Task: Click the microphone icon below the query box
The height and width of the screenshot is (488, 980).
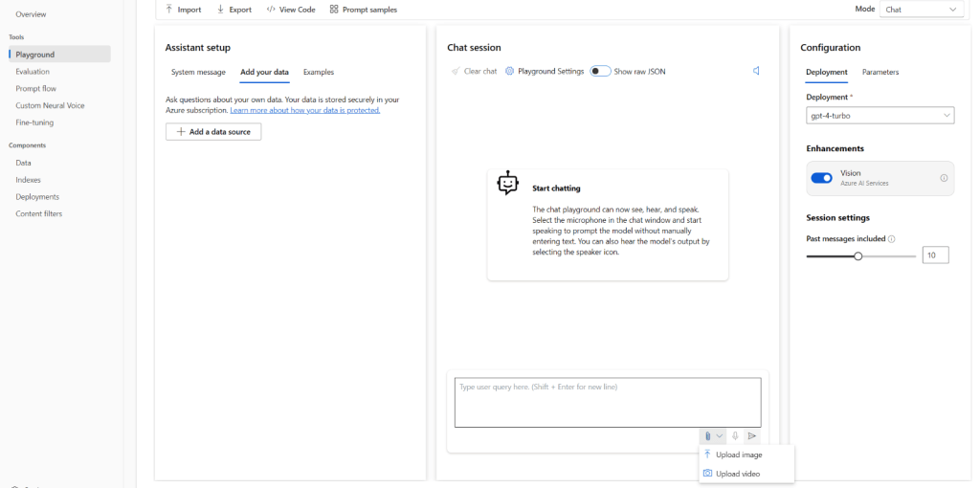Action: tap(735, 435)
